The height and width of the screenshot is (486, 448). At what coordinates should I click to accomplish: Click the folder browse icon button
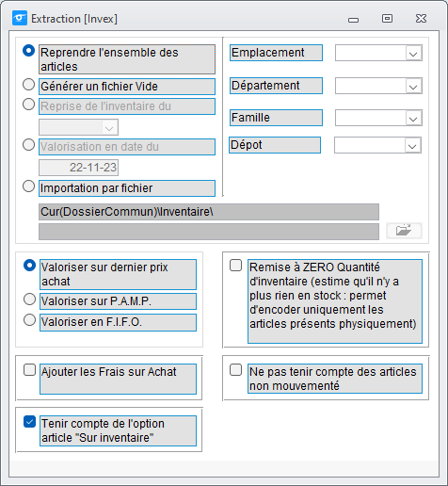point(404,231)
